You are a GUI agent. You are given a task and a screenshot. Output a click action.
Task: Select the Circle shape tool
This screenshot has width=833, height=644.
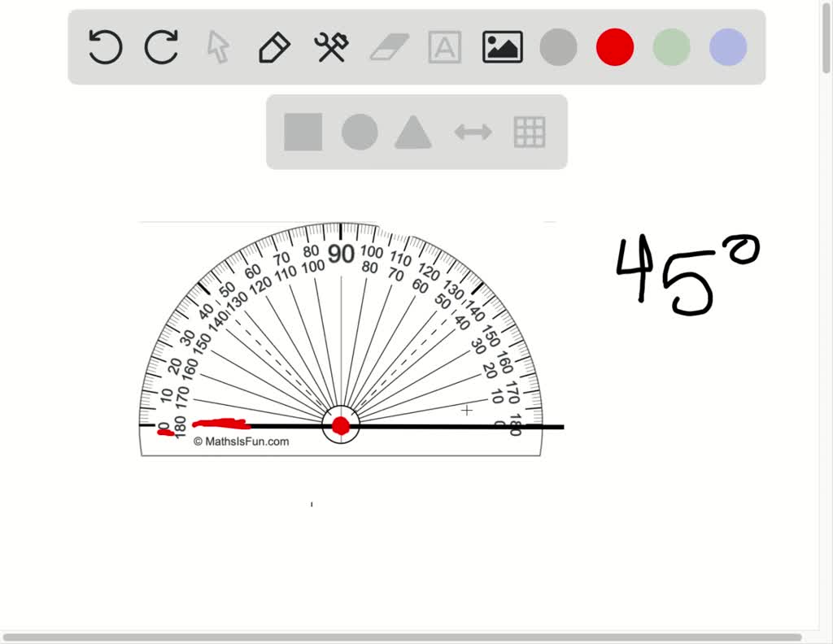point(360,130)
